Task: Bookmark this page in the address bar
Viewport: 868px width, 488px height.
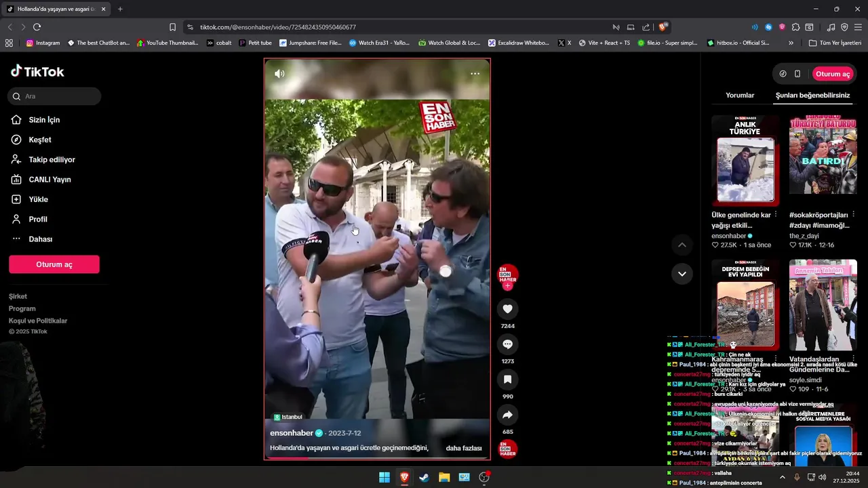Action: [172, 27]
